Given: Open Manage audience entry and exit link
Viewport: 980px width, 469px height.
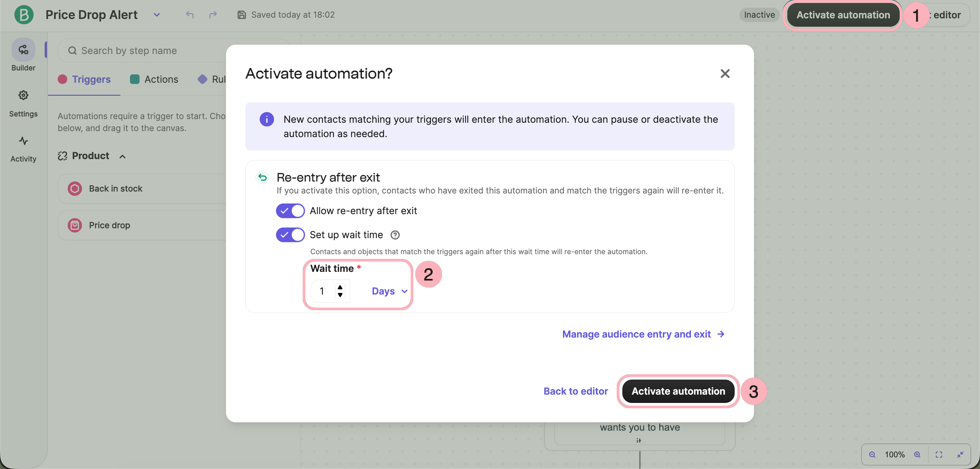Looking at the screenshot, I should [643, 334].
